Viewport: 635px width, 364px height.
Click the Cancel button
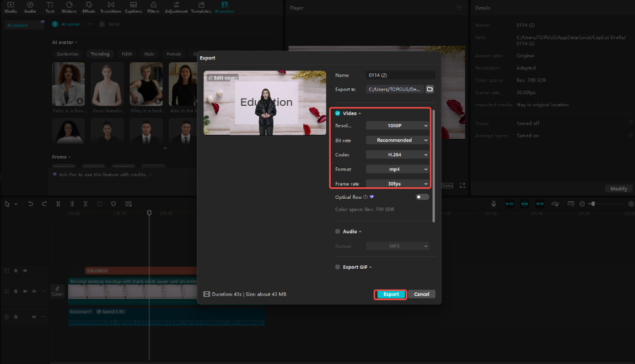(422, 294)
